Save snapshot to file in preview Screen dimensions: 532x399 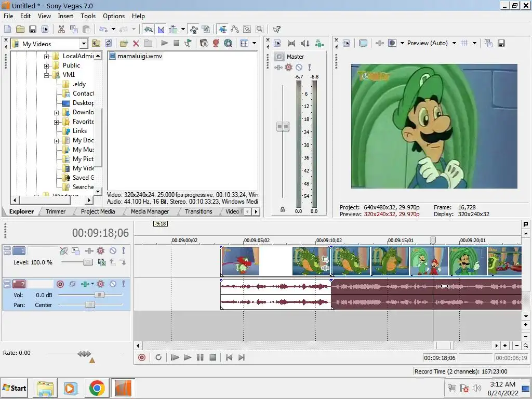[x=501, y=43]
